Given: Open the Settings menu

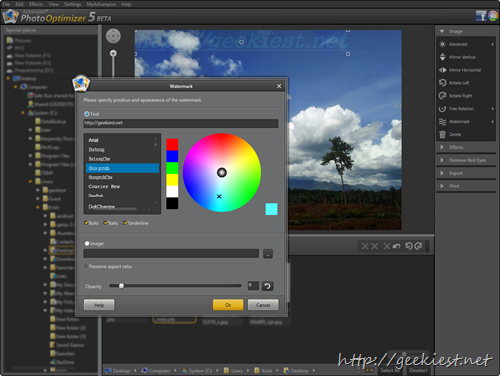Looking at the screenshot, I should coord(72,4).
